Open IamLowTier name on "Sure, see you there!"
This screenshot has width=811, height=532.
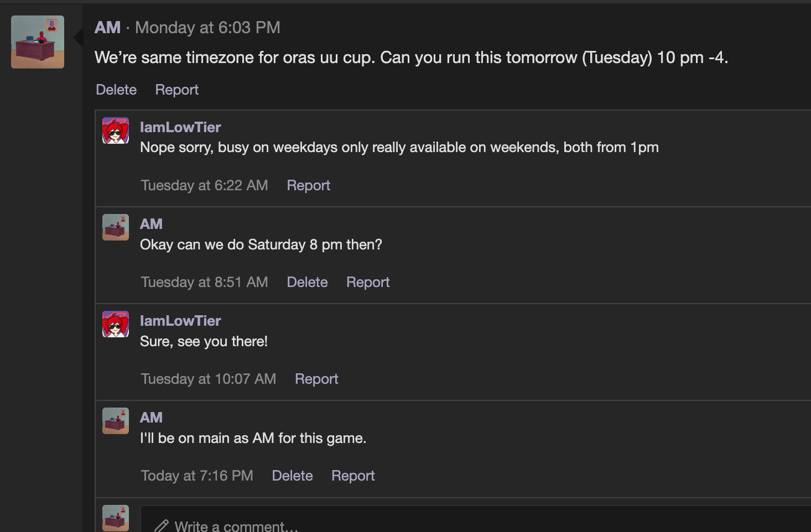click(x=180, y=321)
